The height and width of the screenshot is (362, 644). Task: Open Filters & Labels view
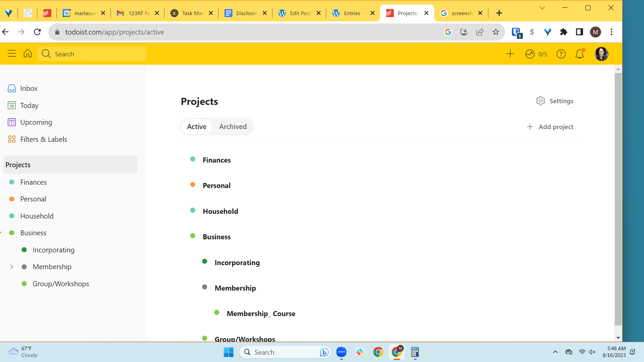click(x=43, y=139)
